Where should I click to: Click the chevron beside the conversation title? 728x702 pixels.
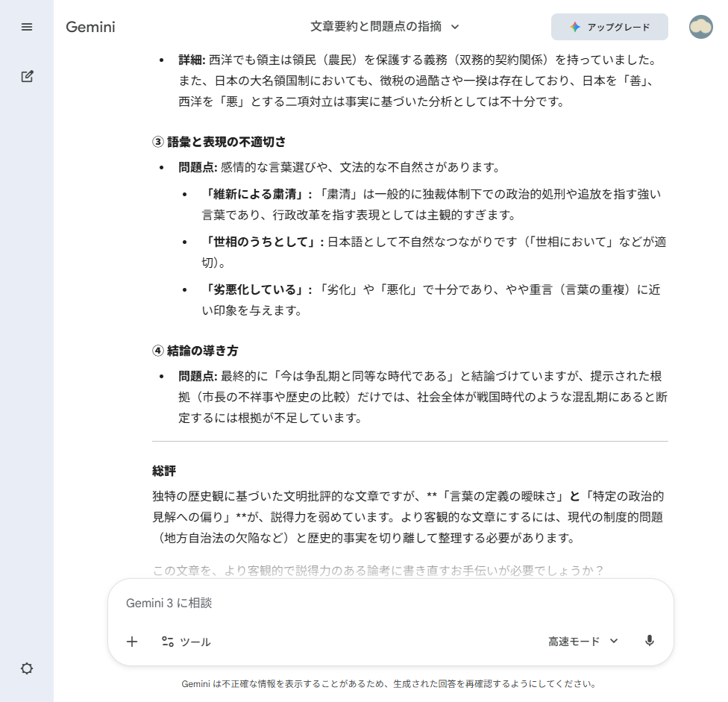coord(455,27)
